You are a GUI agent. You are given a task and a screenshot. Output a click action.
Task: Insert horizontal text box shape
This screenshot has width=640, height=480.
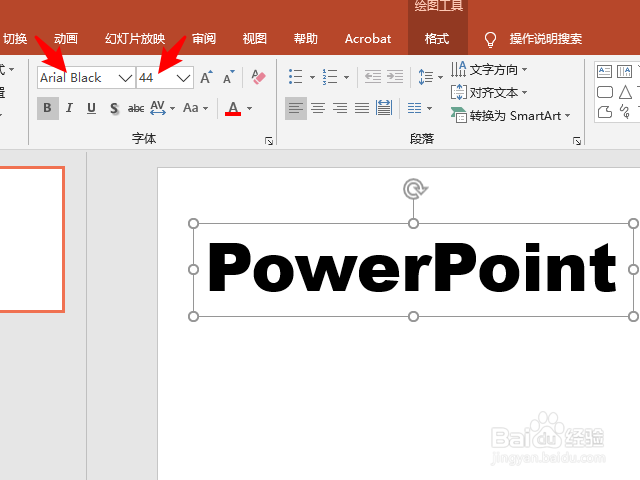click(604, 71)
